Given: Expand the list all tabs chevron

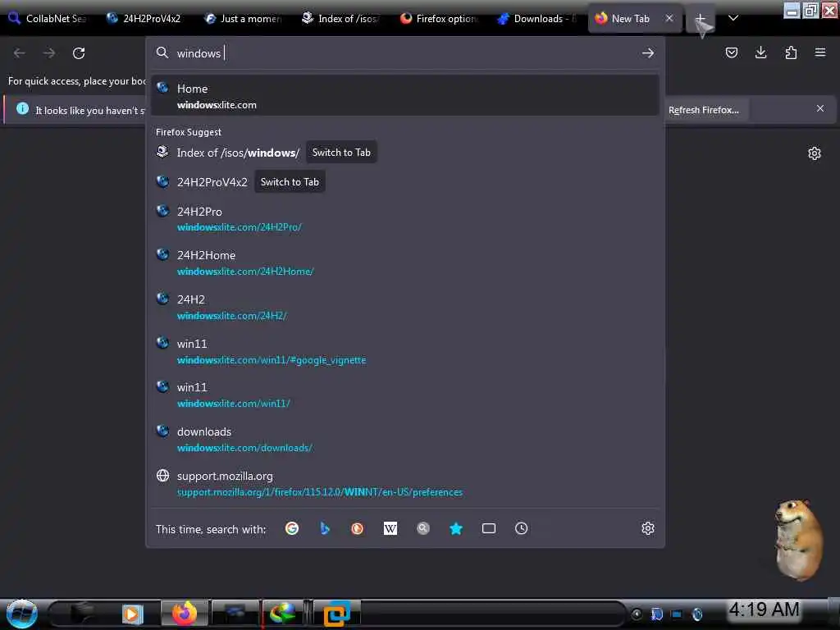Looking at the screenshot, I should 733,18.
